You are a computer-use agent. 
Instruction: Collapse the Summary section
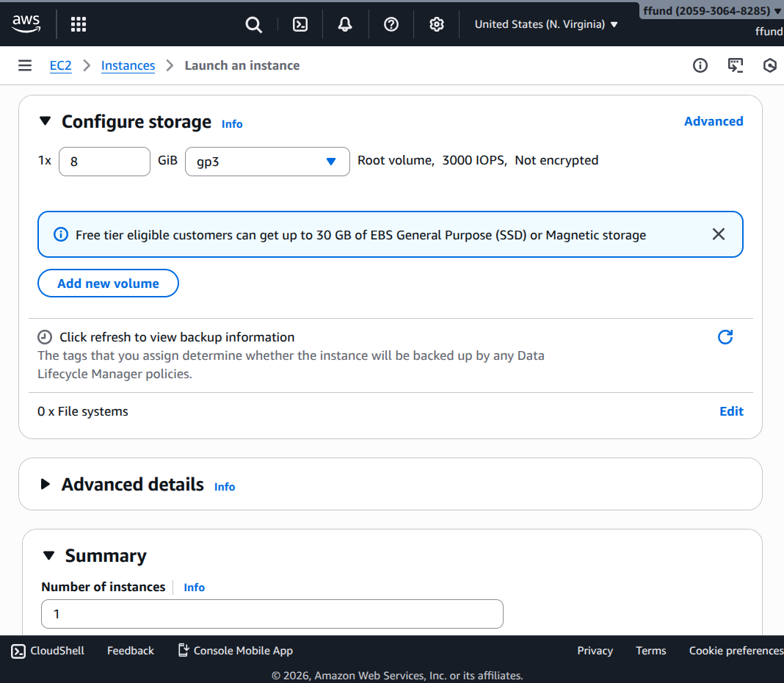click(x=49, y=556)
